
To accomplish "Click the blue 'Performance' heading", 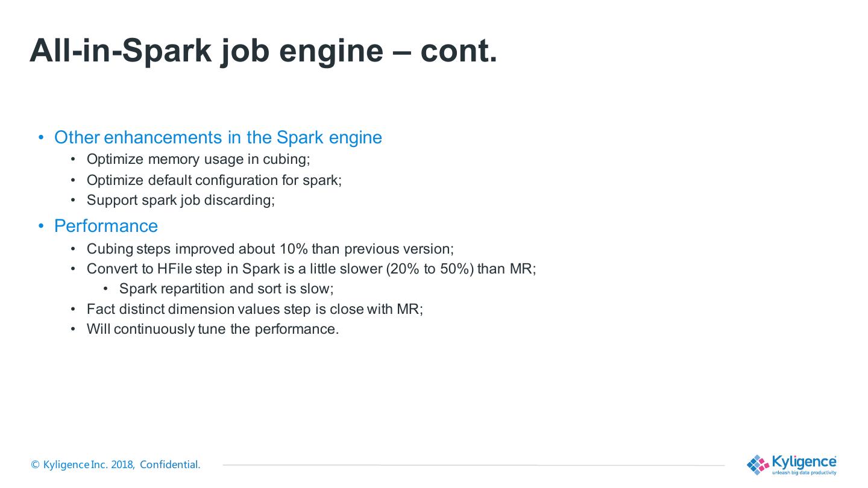I will (x=106, y=226).
